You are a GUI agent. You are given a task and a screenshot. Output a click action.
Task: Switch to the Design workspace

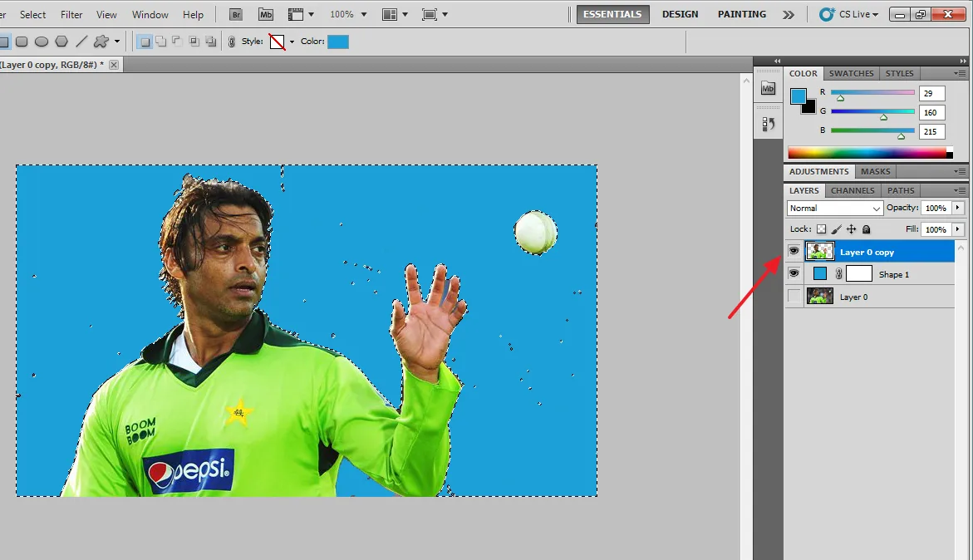click(681, 14)
